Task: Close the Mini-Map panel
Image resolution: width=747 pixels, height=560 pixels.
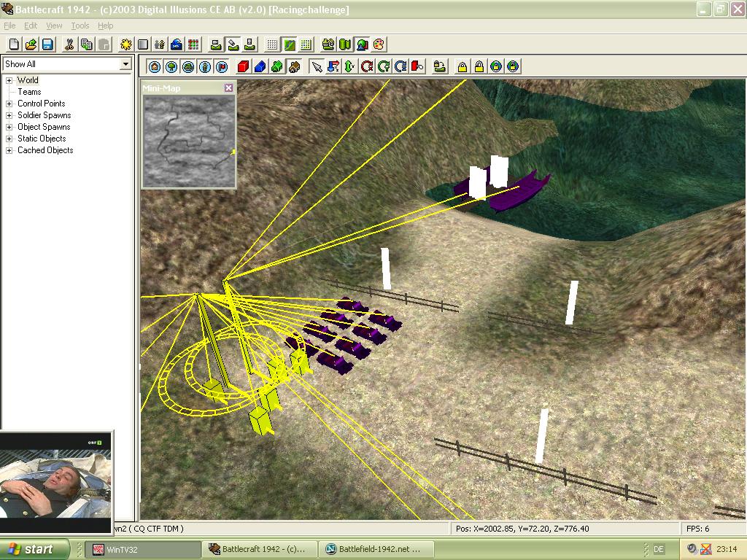Action: click(228, 88)
